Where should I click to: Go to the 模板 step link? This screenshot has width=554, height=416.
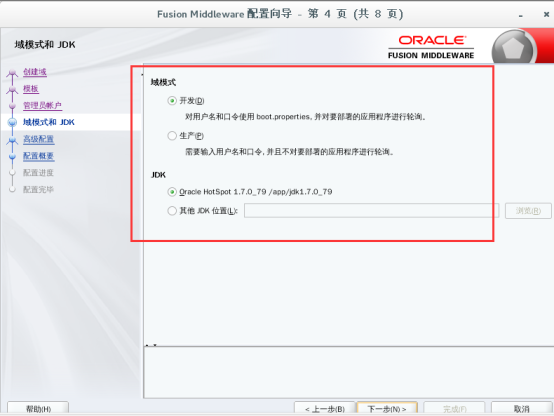[x=31, y=89]
